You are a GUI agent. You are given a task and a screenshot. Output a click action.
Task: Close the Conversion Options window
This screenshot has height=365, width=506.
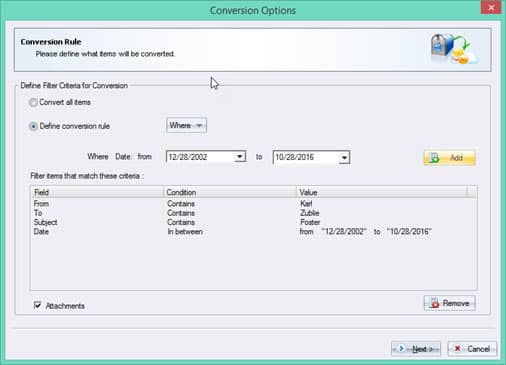(x=491, y=7)
